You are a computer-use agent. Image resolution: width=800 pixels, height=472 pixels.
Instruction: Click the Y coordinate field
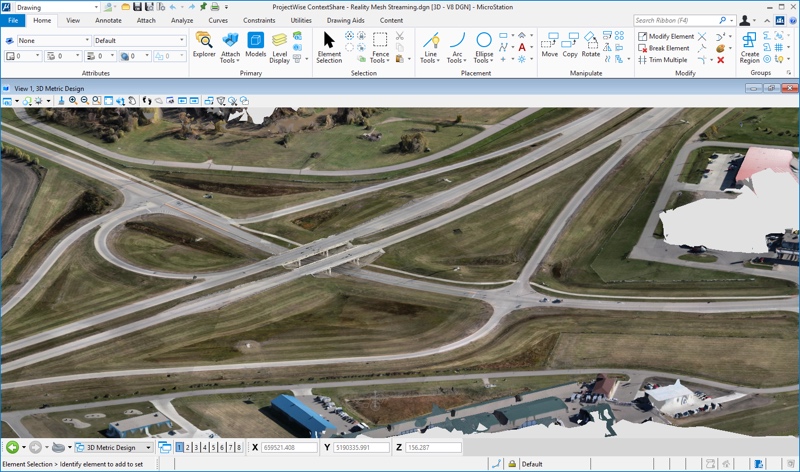tap(361, 448)
